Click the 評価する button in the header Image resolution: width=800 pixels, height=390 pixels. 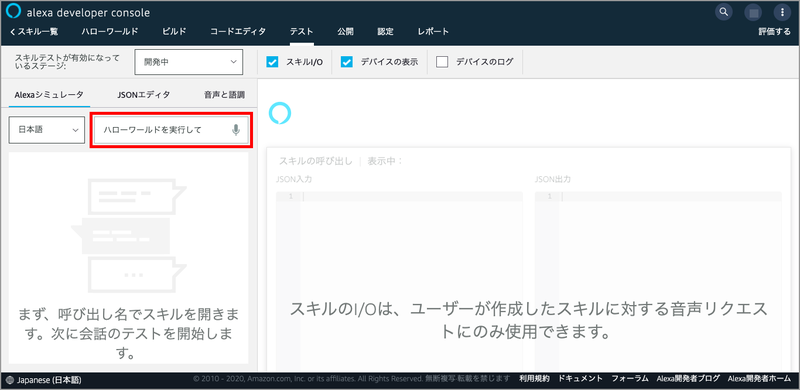[x=774, y=32]
